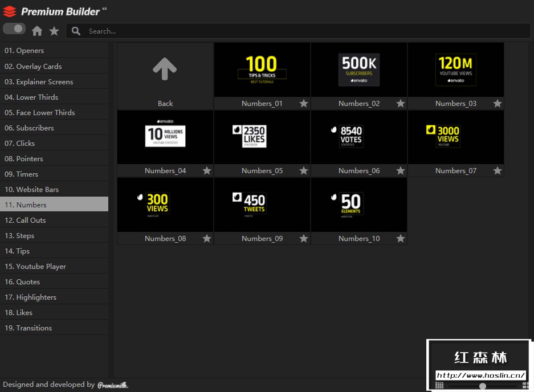
Task: Select the 2350 Likes thumbnail
Action: (262, 137)
